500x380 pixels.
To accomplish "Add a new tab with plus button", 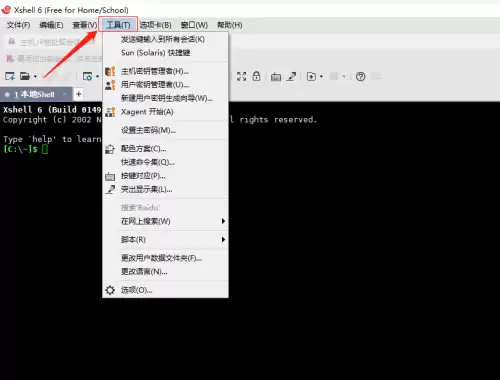I will [79, 94].
